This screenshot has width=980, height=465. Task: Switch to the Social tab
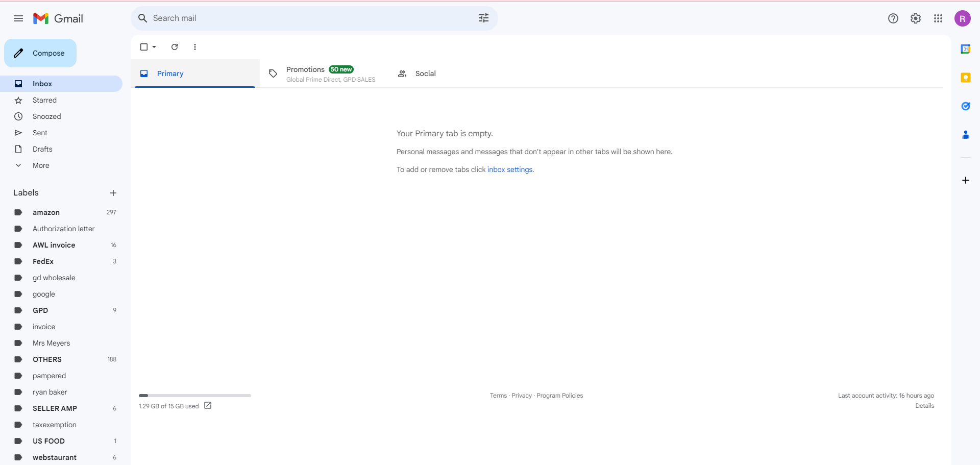[453, 74]
